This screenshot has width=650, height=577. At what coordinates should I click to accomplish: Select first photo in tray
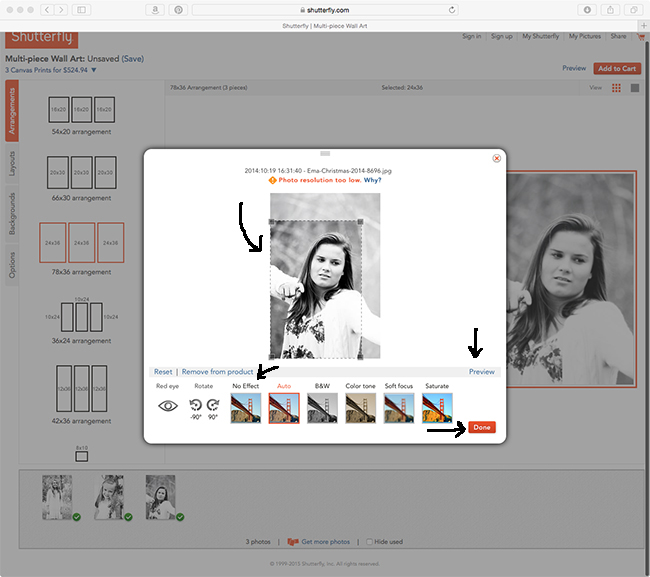[57, 497]
